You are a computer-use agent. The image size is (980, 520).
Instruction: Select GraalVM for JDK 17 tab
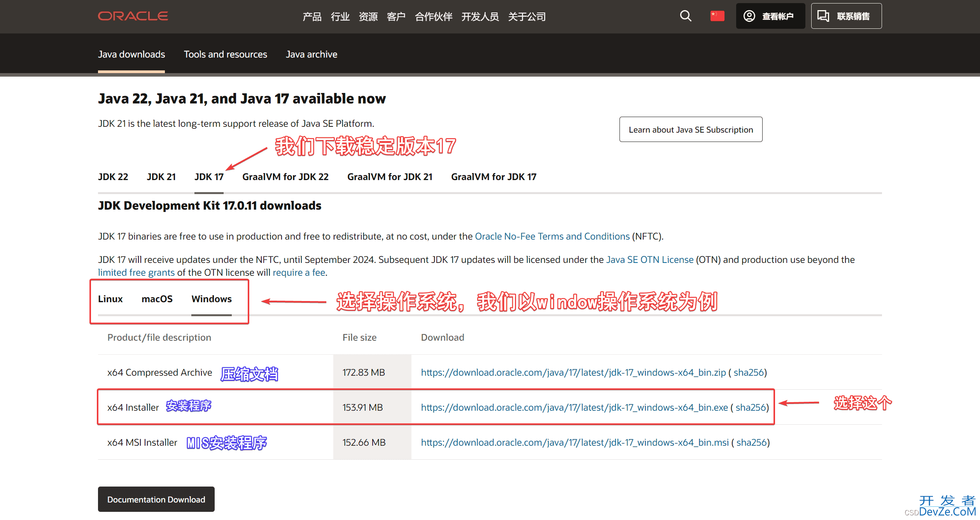coord(493,177)
